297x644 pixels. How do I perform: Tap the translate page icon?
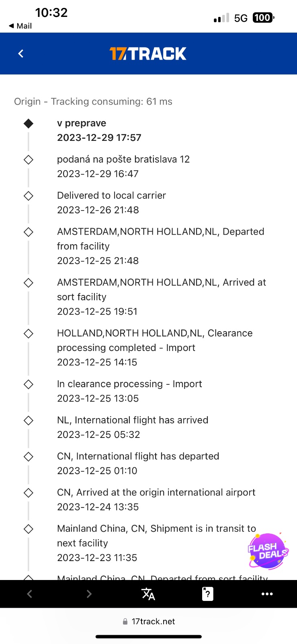click(148, 594)
